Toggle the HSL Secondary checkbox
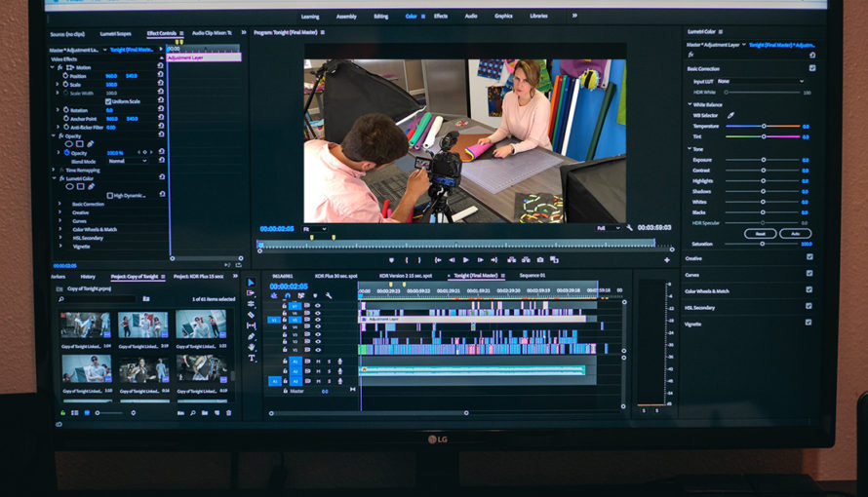 pyautogui.click(x=809, y=306)
